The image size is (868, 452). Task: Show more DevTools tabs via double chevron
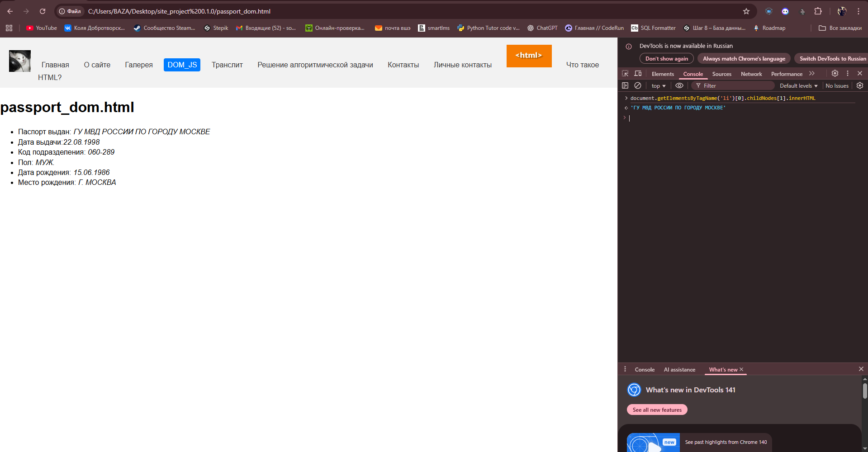tap(812, 73)
